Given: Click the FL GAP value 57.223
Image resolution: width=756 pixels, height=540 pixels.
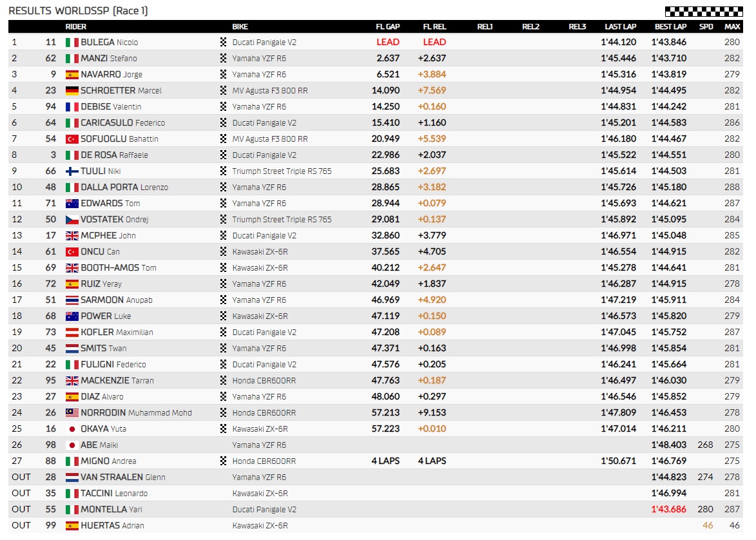Looking at the screenshot, I should coord(385,429).
